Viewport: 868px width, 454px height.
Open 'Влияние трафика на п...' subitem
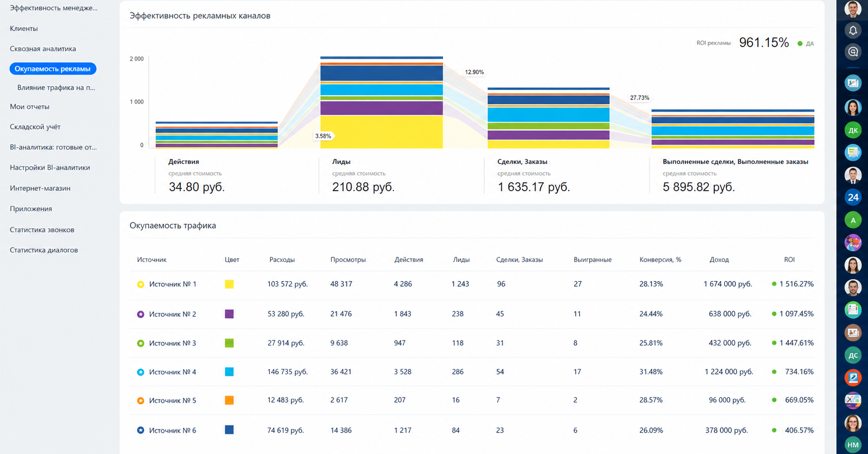56,88
